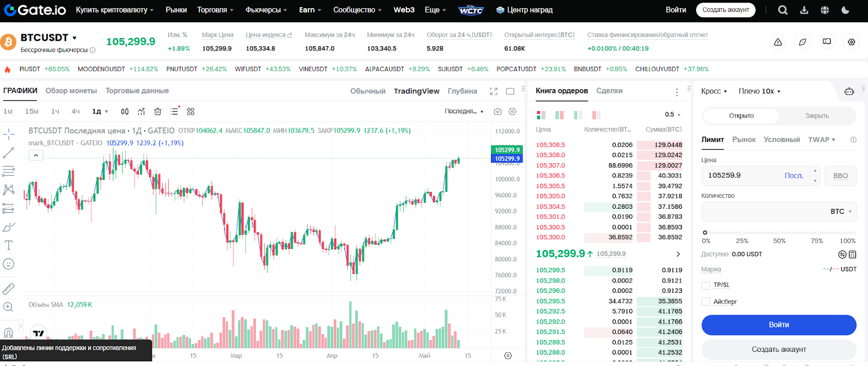Open Плечо 10x leverage dropdown
This screenshot has width=868, height=366.
pos(759,91)
